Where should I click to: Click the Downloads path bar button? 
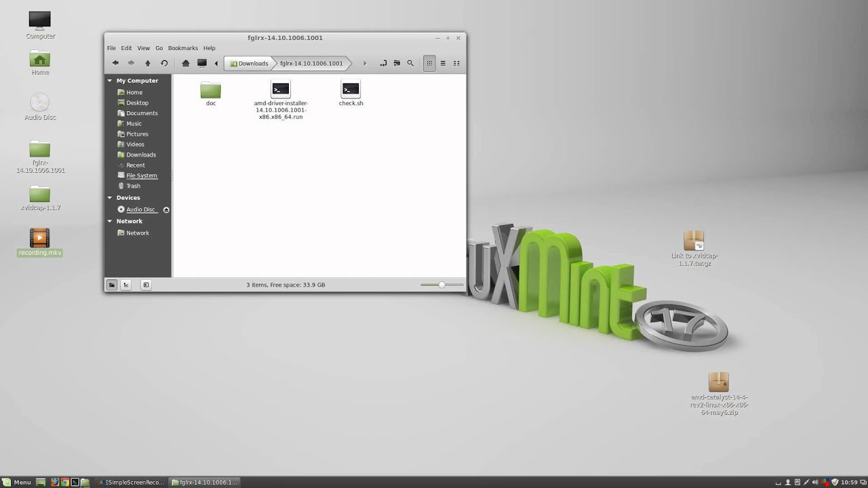point(249,63)
